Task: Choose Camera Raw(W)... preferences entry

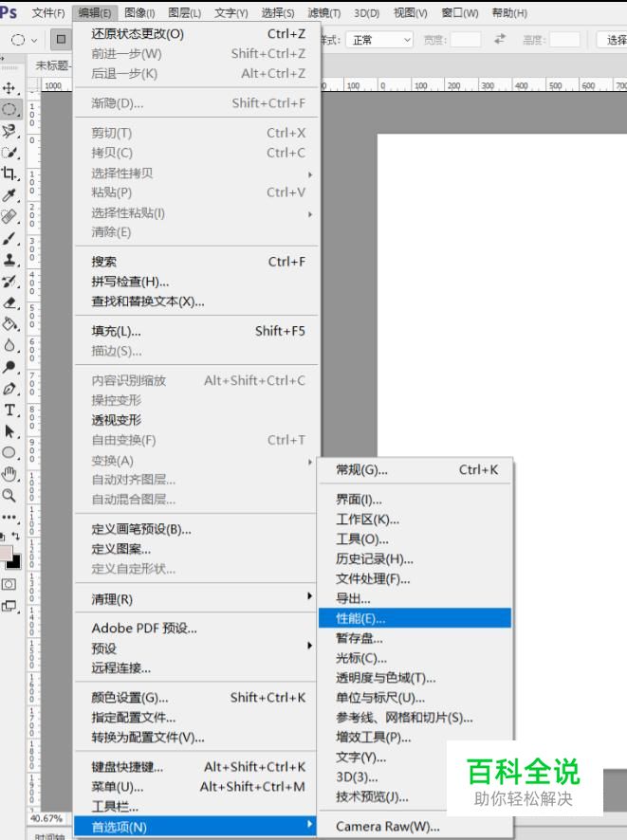Action: click(x=415, y=827)
